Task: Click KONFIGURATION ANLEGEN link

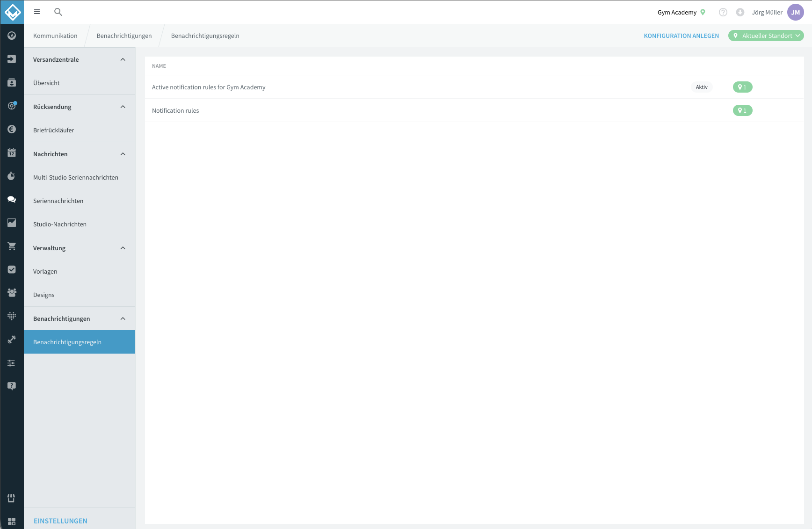Action: point(681,36)
